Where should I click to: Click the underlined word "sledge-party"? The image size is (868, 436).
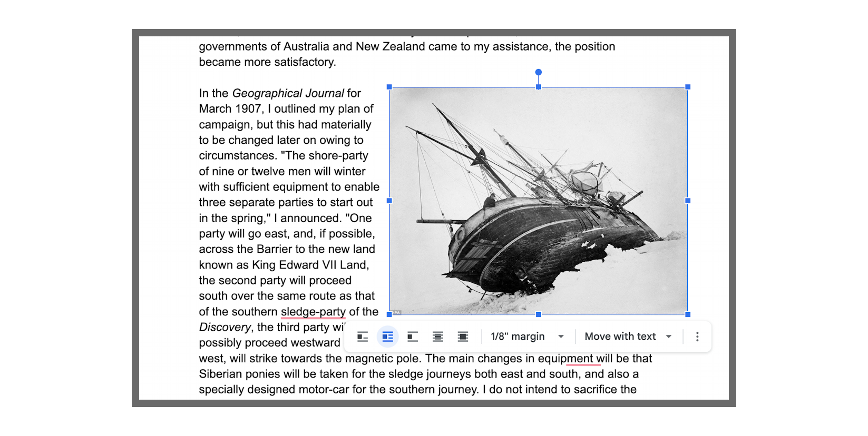click(314, 312)
